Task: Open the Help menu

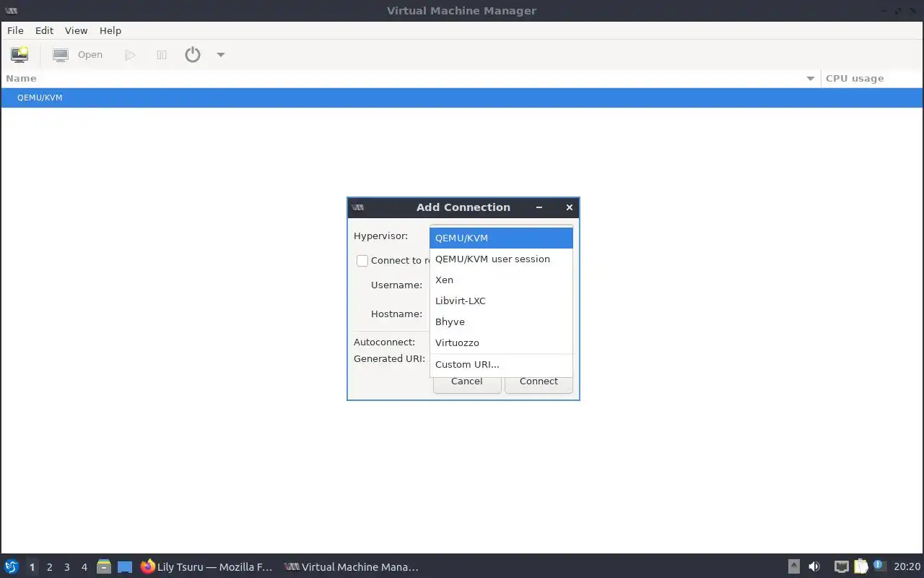Action: (110, 30)
